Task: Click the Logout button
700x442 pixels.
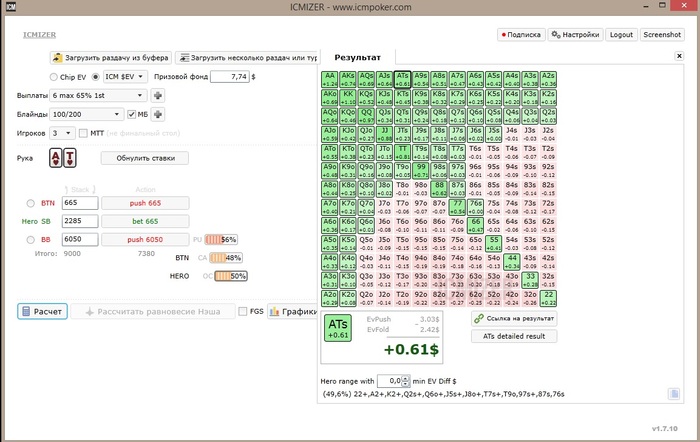Action: 621,34
